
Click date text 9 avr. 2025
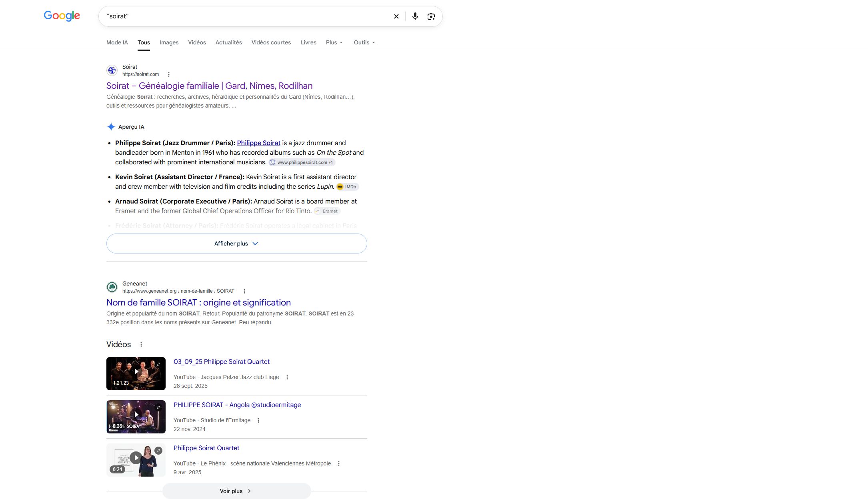(x=187, y=472)
